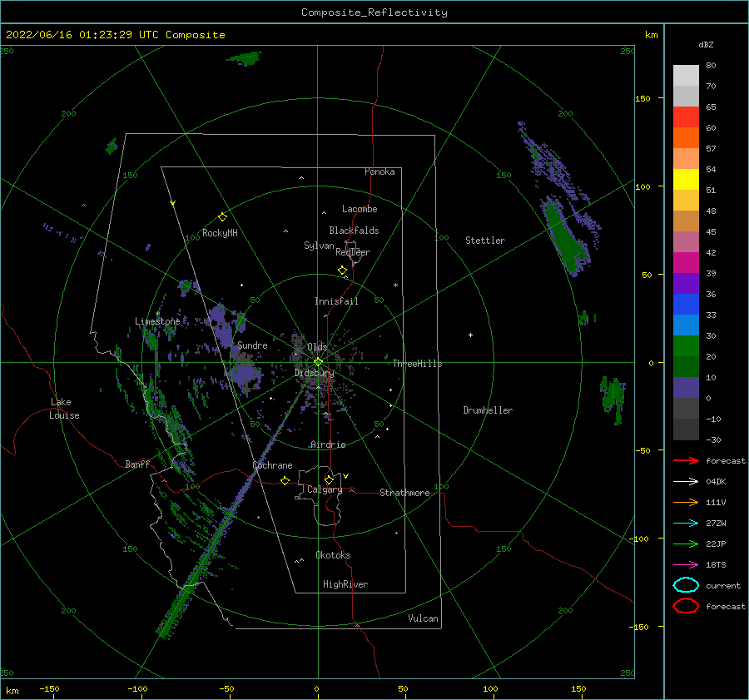Click white asterisk marker east of Innisfail

point(395,285)
